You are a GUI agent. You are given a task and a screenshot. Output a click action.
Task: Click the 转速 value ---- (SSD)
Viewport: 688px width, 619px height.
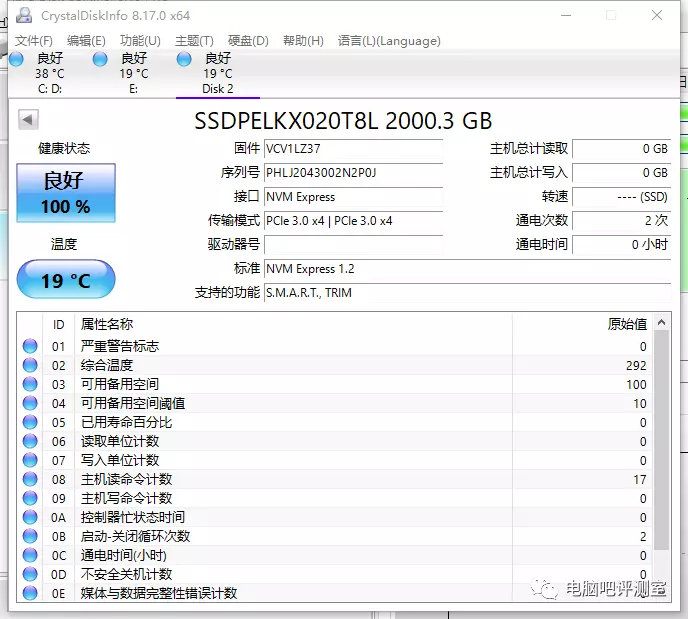(622, 197)
